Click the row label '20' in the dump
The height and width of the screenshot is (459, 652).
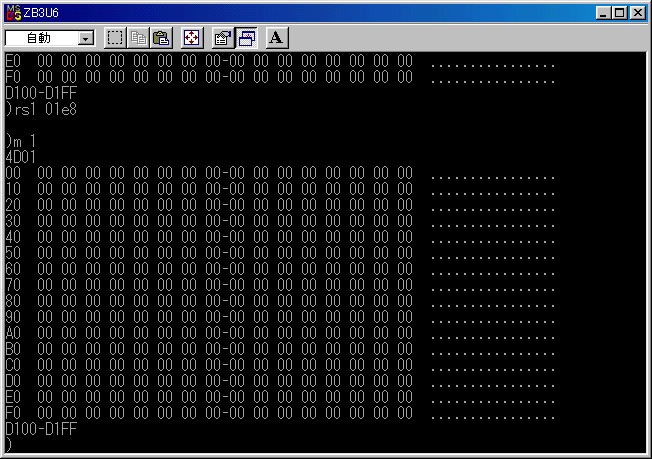point(13,205)
